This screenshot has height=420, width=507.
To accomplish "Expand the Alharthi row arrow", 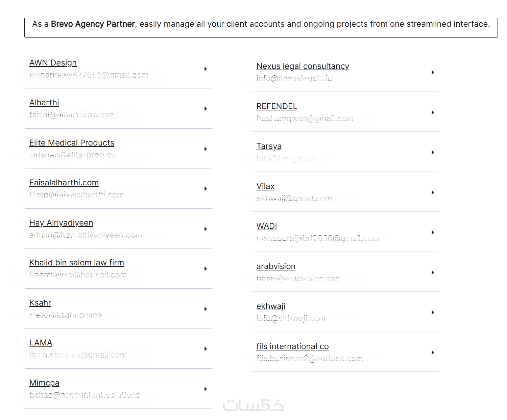I will click(206, 109).
